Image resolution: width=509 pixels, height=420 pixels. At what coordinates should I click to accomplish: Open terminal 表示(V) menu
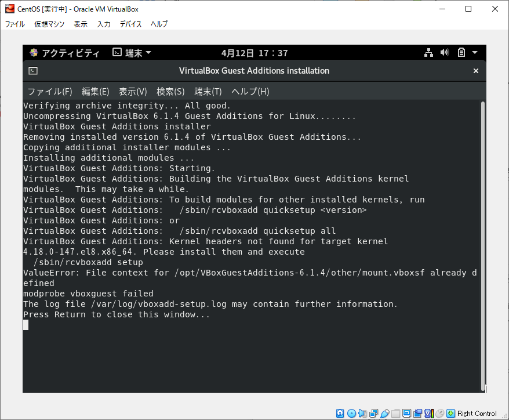pyautogui.click(x=133, y=92)
